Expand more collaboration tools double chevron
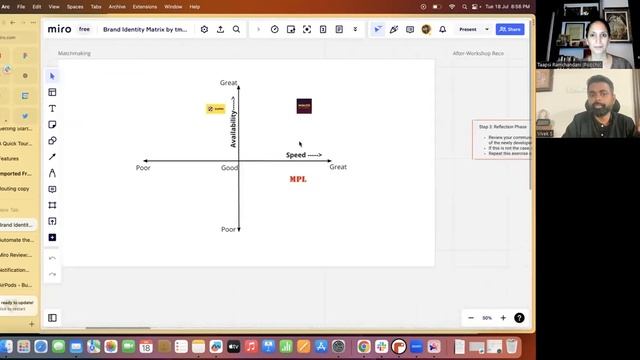This screenshot has width=640, height=360. pos(355,29)
